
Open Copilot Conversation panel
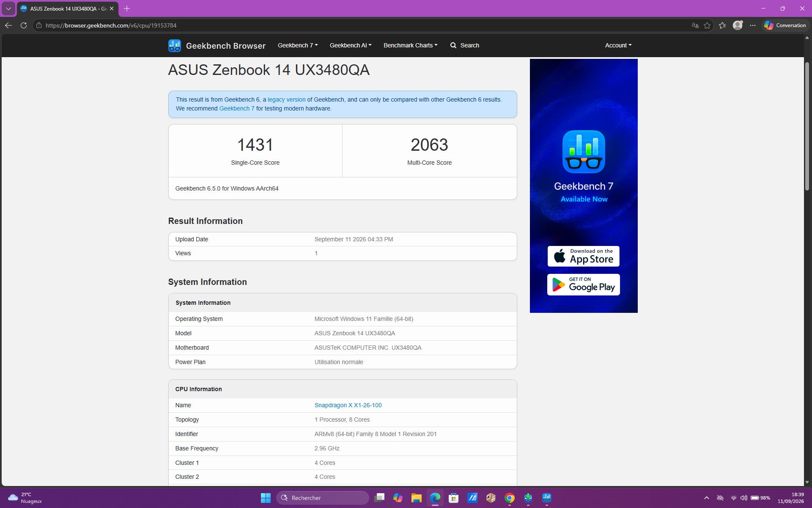point(785,25)
